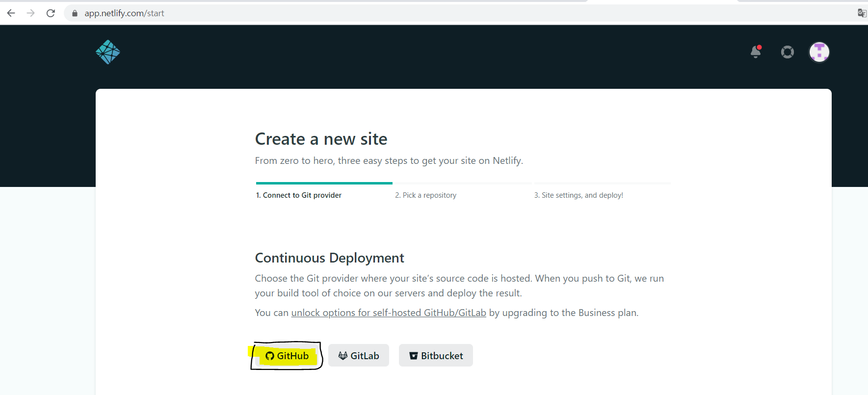
Task: Connect with the Bitbucket button
Action: tap(436, 355)
